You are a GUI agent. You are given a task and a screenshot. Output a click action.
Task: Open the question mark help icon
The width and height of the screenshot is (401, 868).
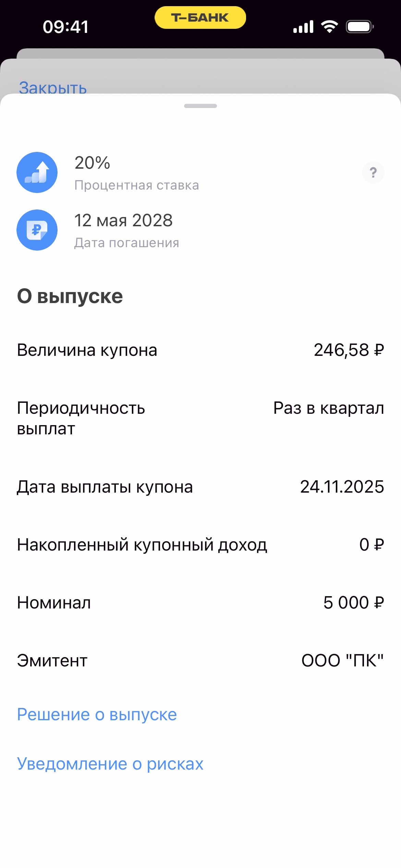click(x=373, y=172)
